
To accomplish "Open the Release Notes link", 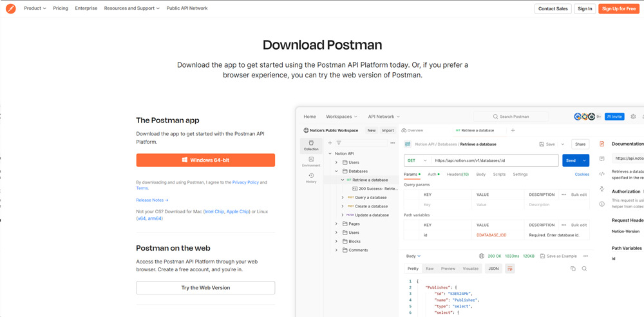I will point(153,200).
